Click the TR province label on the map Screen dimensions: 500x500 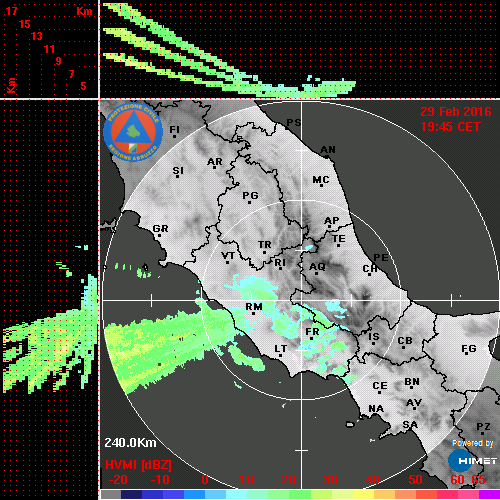[x=265, y=245]
